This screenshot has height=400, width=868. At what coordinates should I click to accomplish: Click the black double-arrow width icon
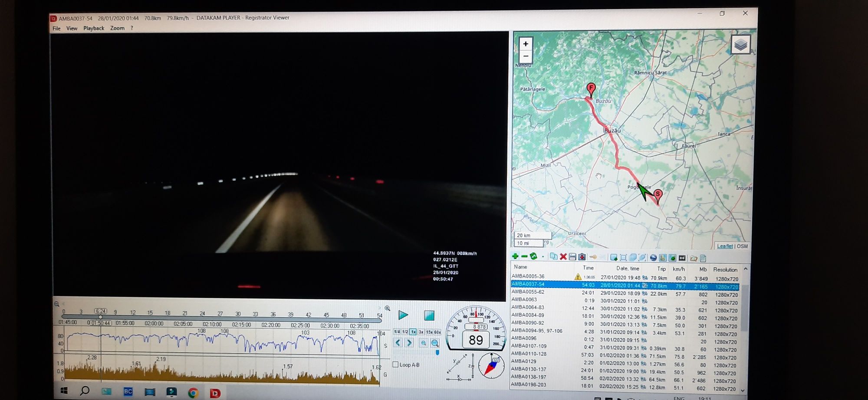click(x=682, y=258)
